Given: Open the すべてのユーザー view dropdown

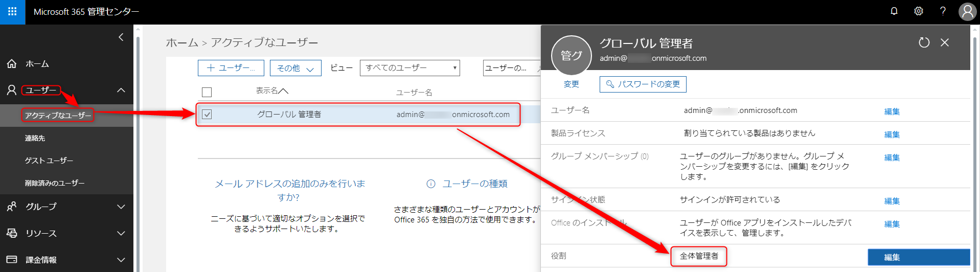Looking at the screenshot, I should (x=410, y=68).
